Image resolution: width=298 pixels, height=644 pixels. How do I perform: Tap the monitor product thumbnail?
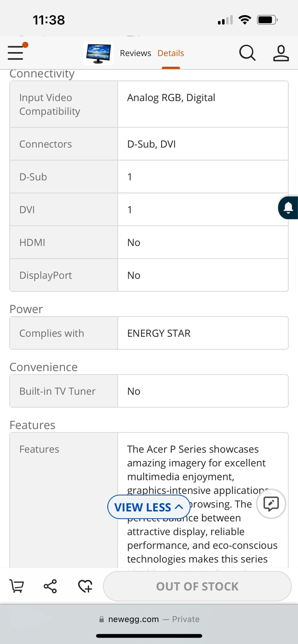(98, 53)
